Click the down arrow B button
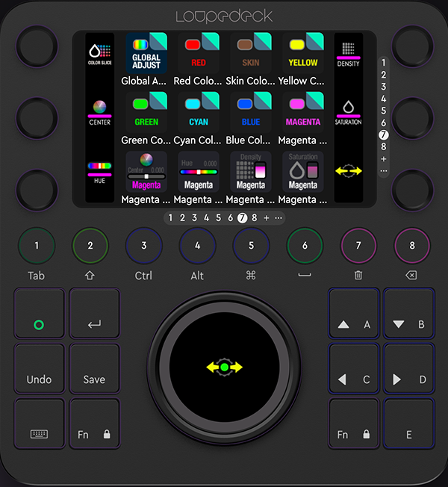448x487 pixels. 409,314
